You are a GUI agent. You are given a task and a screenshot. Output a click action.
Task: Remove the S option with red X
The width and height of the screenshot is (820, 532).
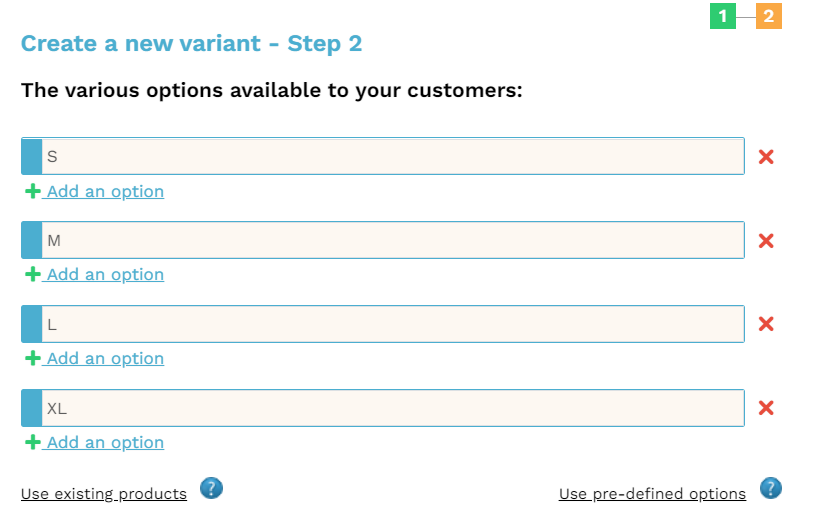point(766,156)
